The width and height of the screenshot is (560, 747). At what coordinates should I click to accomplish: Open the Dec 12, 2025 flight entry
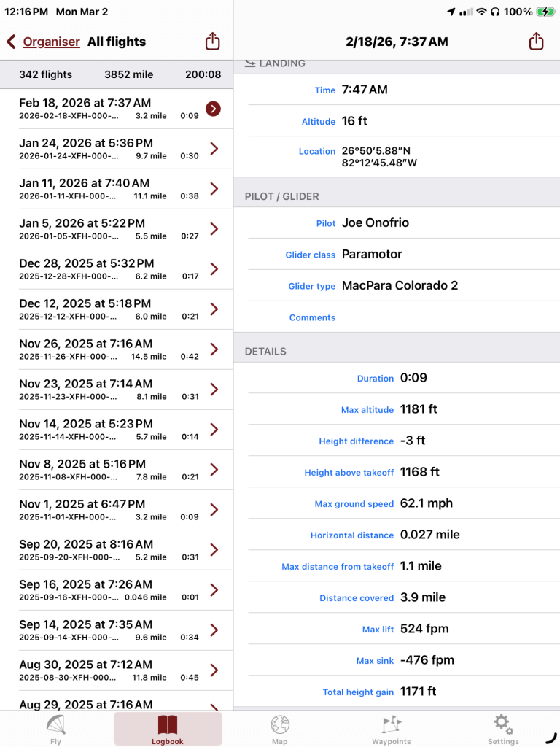pos(109,309)
